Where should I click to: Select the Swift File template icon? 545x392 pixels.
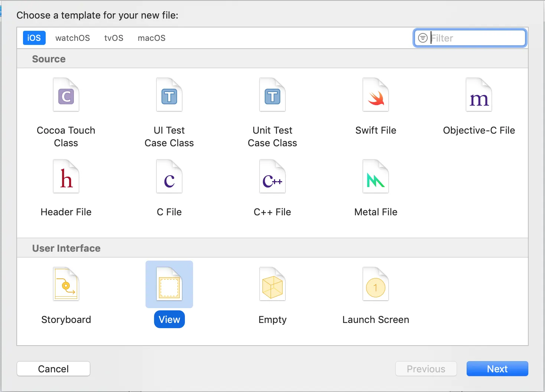pyautogui.click(x=376, y=95)
